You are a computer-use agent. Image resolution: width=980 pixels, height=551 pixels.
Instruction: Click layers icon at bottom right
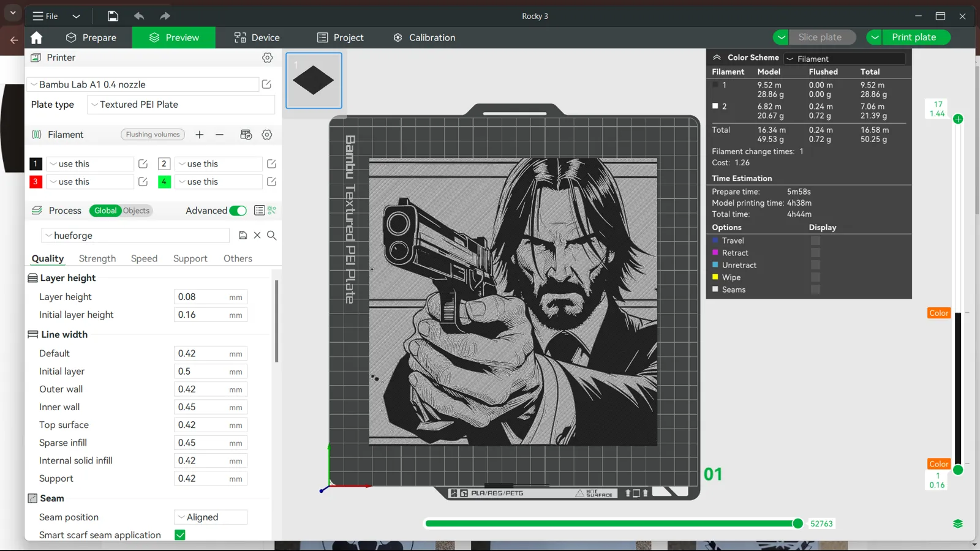[958, 523]
